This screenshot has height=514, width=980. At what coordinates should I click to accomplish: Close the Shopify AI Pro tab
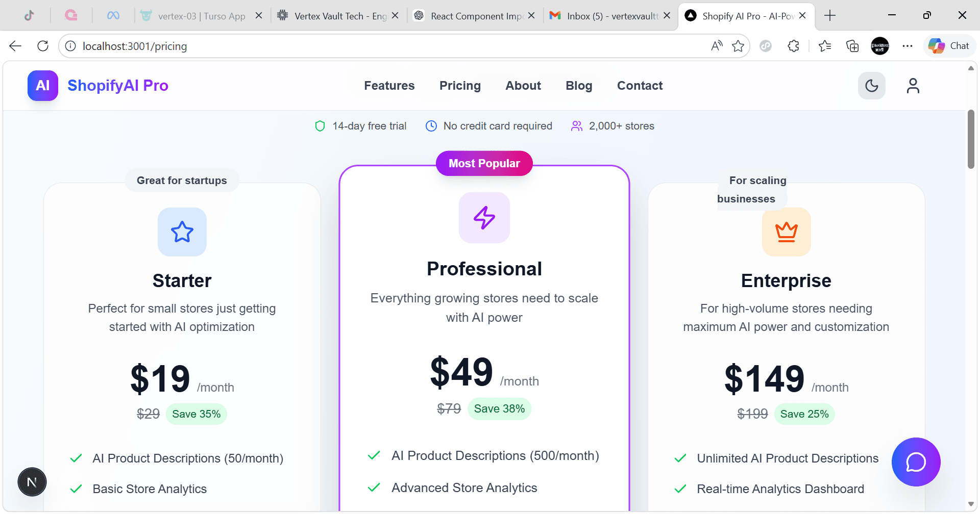[802, 16]
